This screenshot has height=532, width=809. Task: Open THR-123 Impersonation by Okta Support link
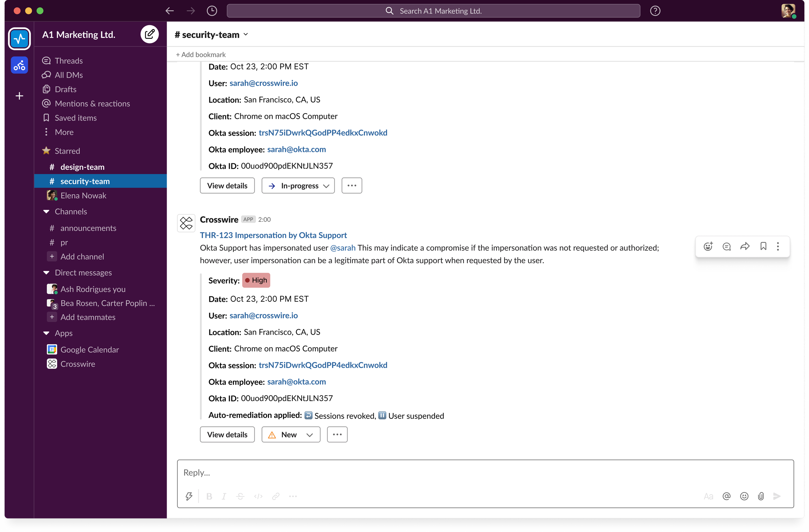point(273,235)
